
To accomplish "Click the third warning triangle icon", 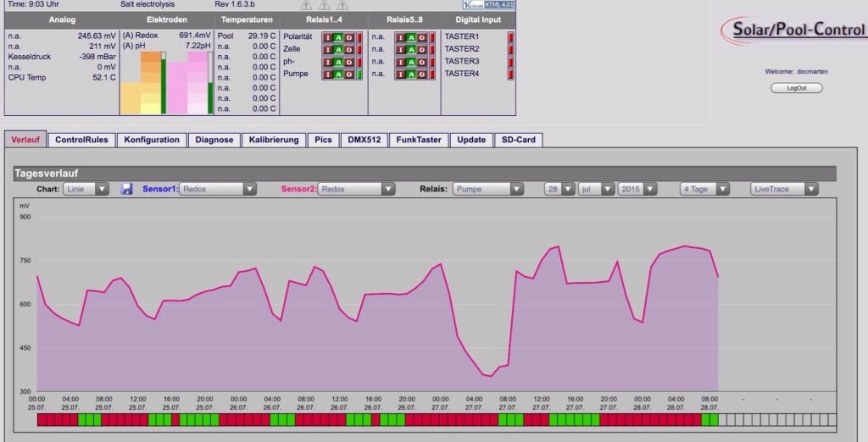I will click(342, 5).
